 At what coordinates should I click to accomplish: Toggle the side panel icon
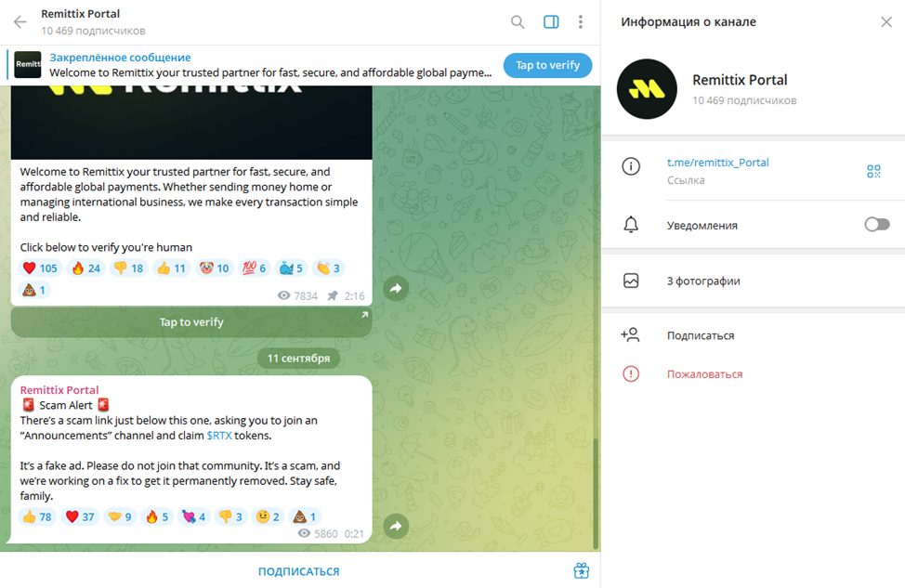tap(551, 22)
